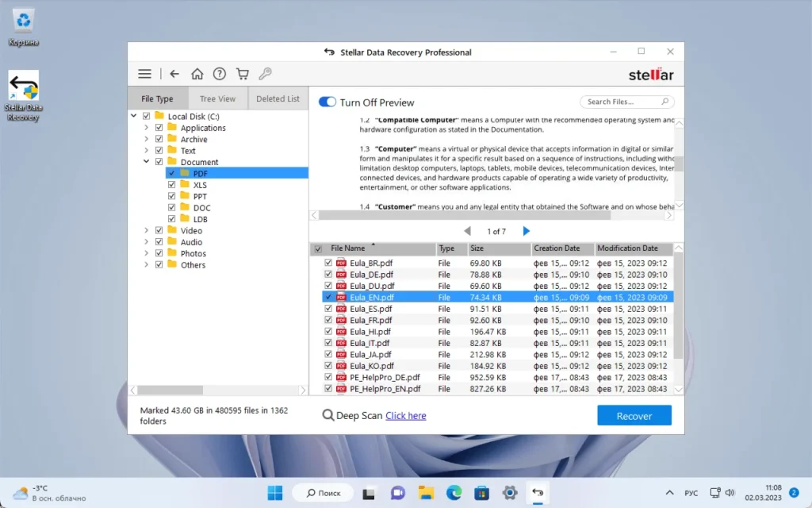The width and height of the screenshot is (812, 508).
Task: Uncheck the Archive folder checkbox
Action: click(159, 139)
